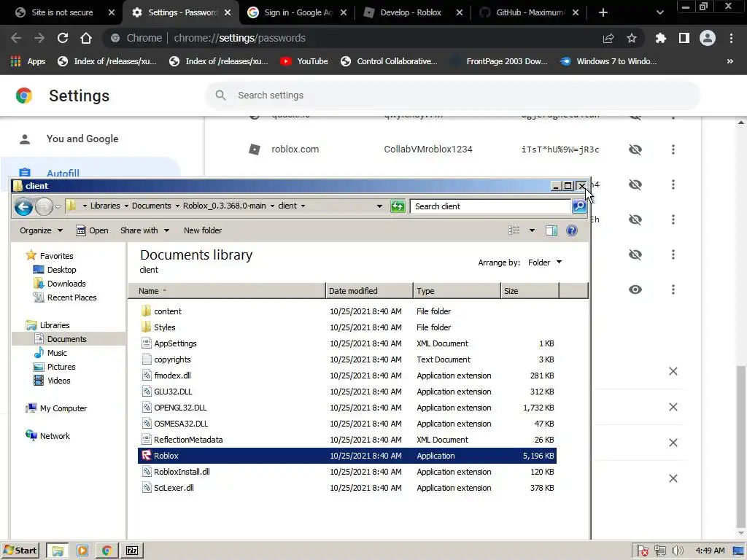
Task: Open the volume speaker tray icon
Action: point(677,551)
